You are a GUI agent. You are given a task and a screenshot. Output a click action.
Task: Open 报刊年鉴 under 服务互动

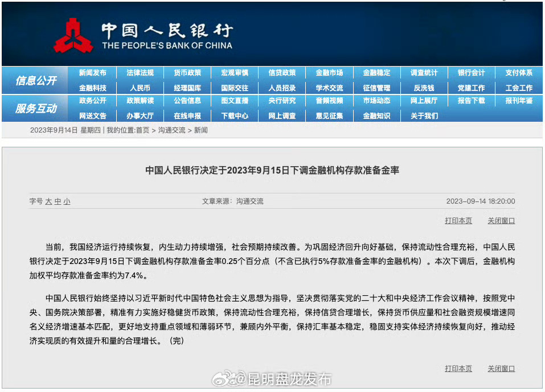[519, 101]
